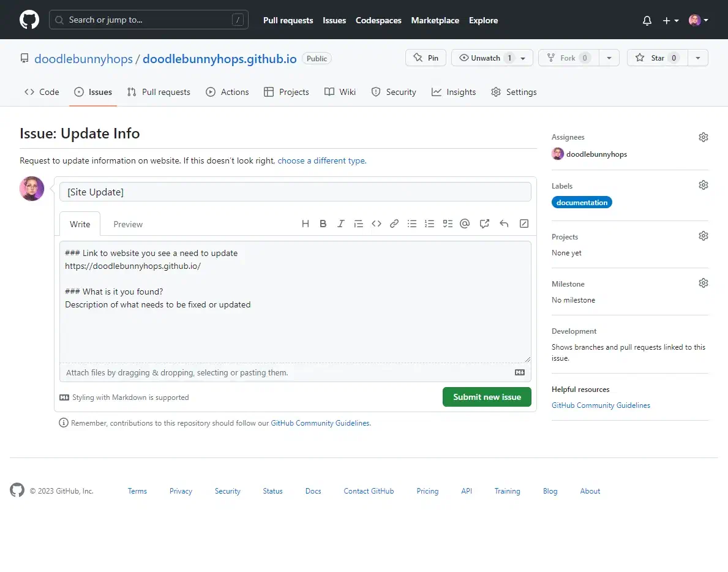Insert a task list from toolbar
This screenshot has width=728, height=572.
[x=448, y=224]
